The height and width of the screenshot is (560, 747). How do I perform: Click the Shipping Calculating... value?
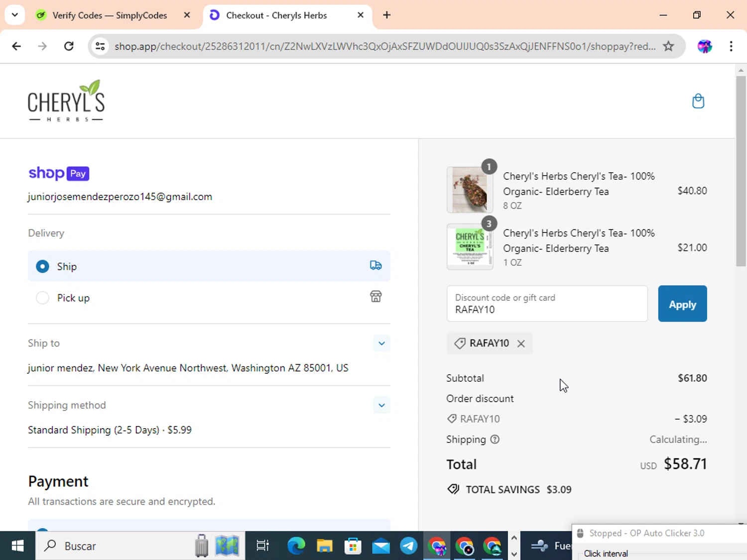click(678, 440)
